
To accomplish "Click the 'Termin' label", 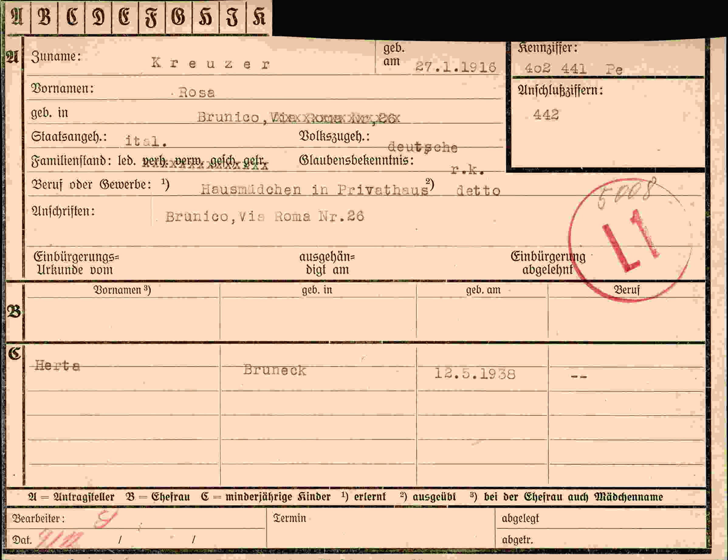I will click(x=289, y=518).
